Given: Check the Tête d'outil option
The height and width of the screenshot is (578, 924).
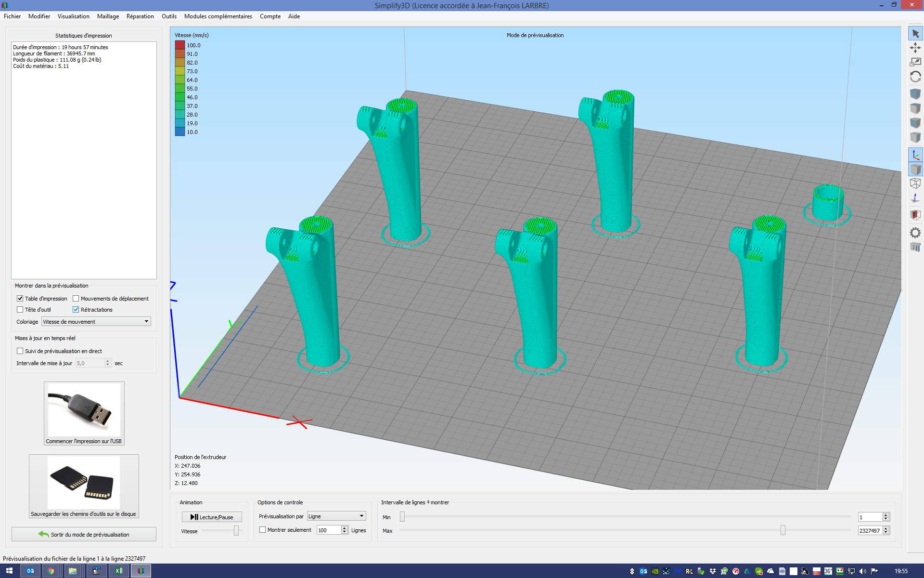Looking at the screenshot, I should coord(20,310).
